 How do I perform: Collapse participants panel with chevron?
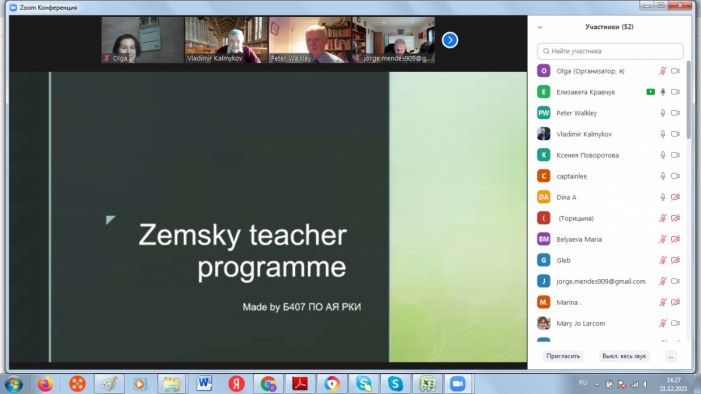coord(540,27)
